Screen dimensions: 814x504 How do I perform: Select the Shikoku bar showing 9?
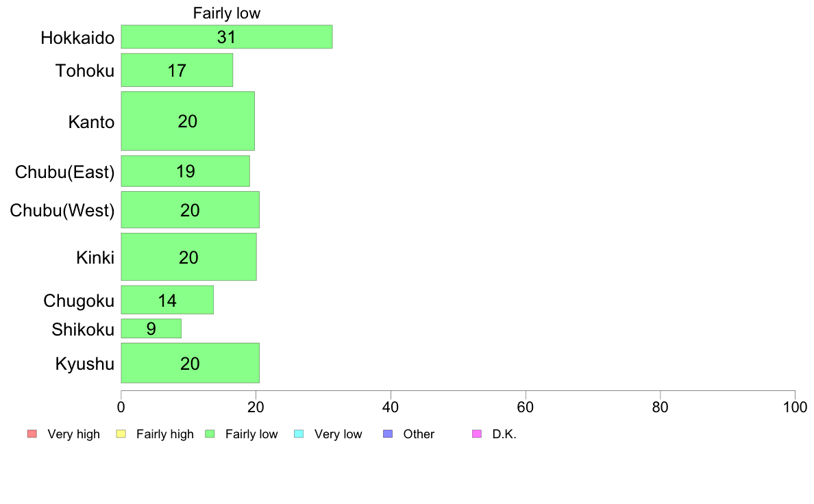point(151,329)
